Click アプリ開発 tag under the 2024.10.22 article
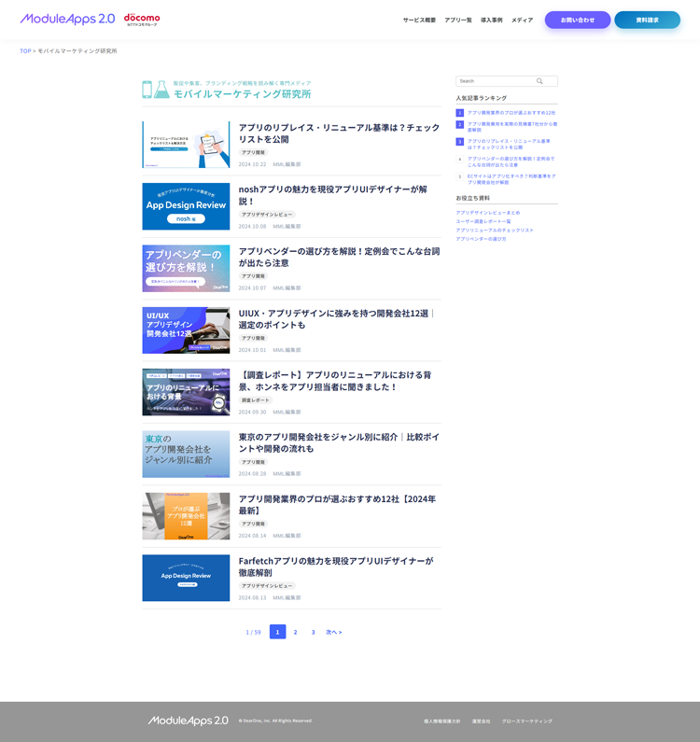 [253, 152]
